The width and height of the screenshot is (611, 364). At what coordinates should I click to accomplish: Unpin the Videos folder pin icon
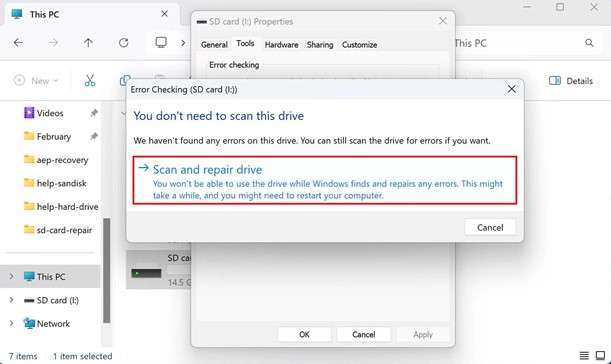click(94, 113)
